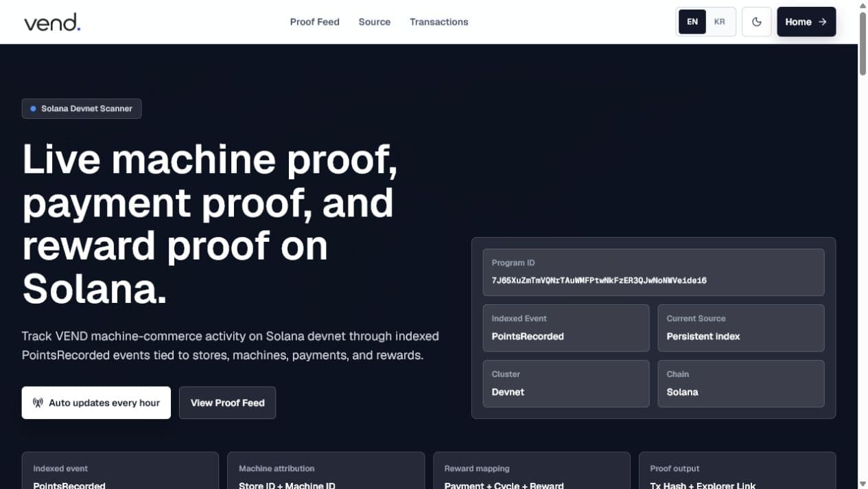This screenshot has height=489, width=868.
Task: Click the Reward mapping card label
Action: click(x=477, y=468)
